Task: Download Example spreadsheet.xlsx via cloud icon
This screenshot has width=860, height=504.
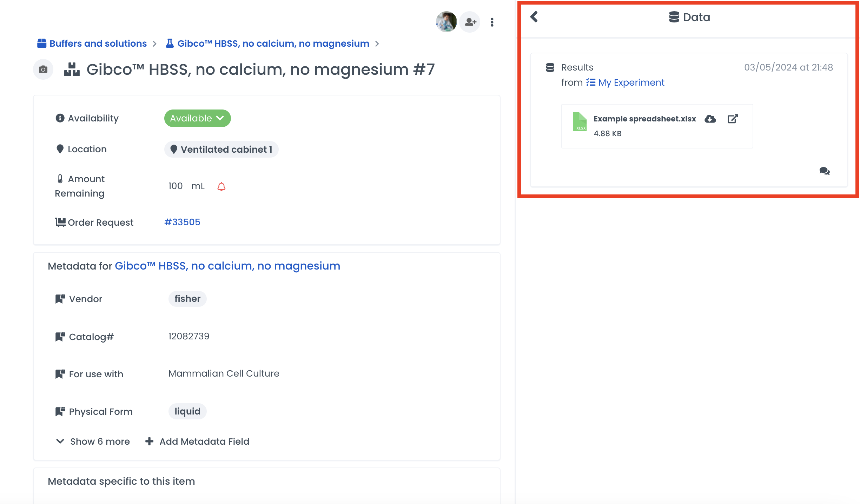Action: tap(710, 119)
